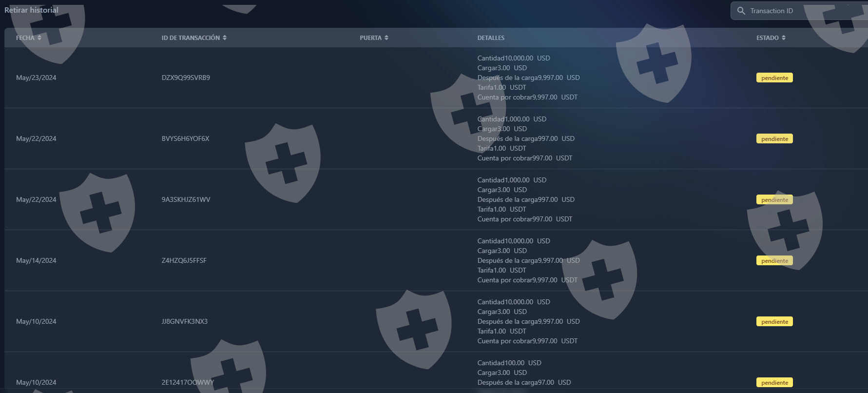
Task: Click the search magnifier icon
Action: click(x=741, y=11)
